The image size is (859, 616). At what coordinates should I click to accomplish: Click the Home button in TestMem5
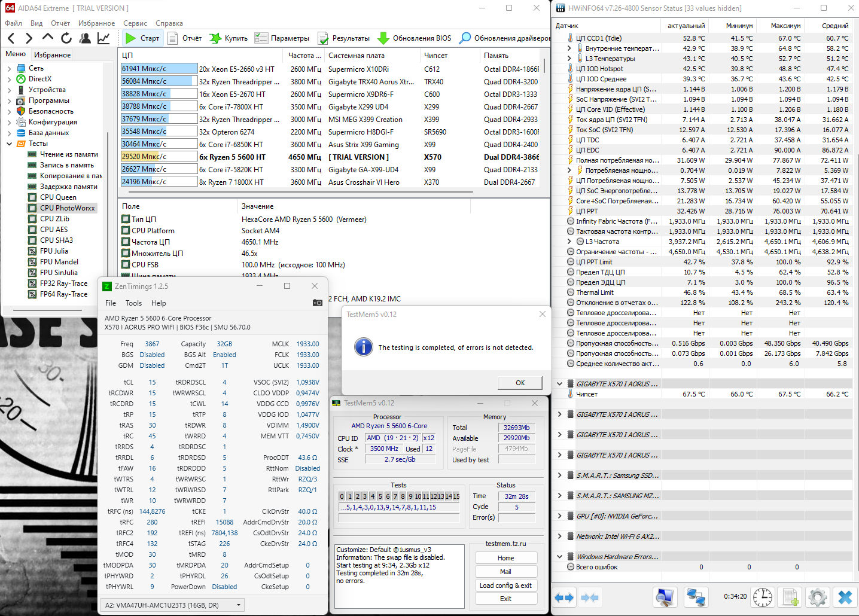(506, 558)
